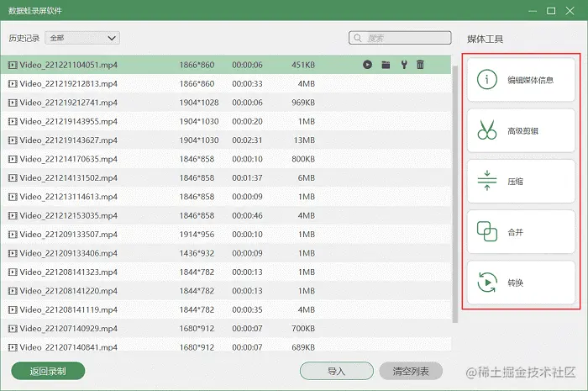588x391 pixels.
Task: Select Video_221219143955.mp4 row
Action: 226,121
